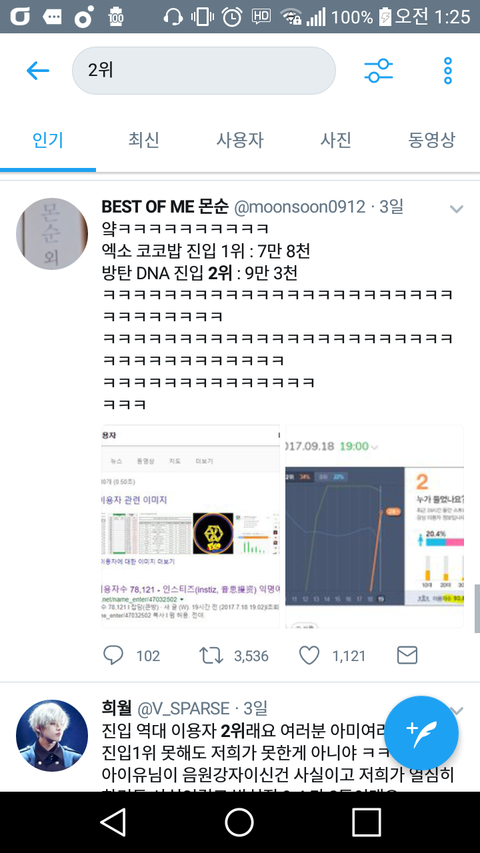Open the @V_SPARSE profile avatar

click(52, 735)
